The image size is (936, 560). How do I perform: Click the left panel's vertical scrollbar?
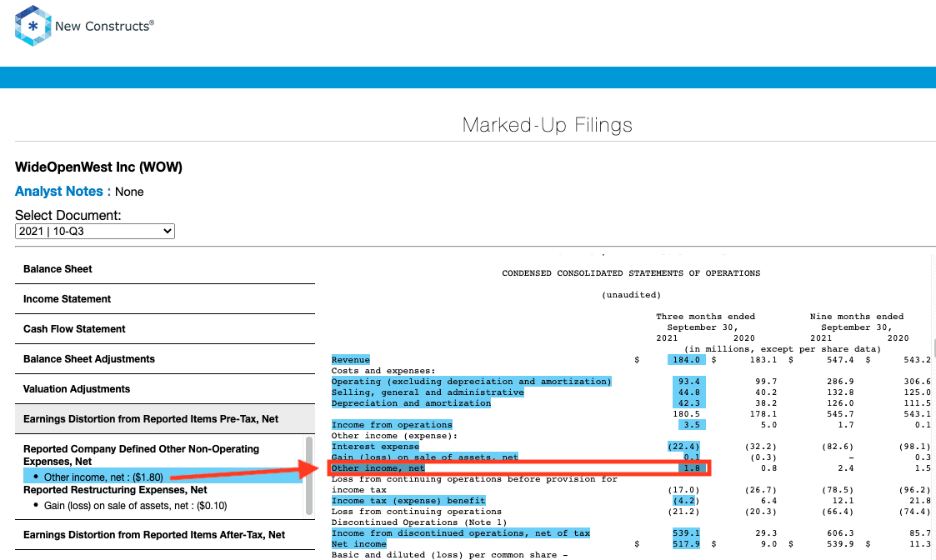309,476
